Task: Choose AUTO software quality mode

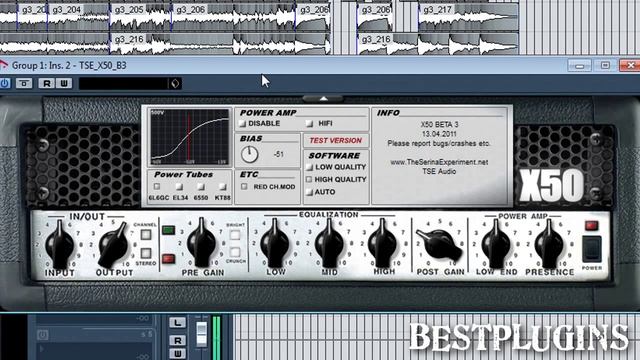Action: [309, 192]
